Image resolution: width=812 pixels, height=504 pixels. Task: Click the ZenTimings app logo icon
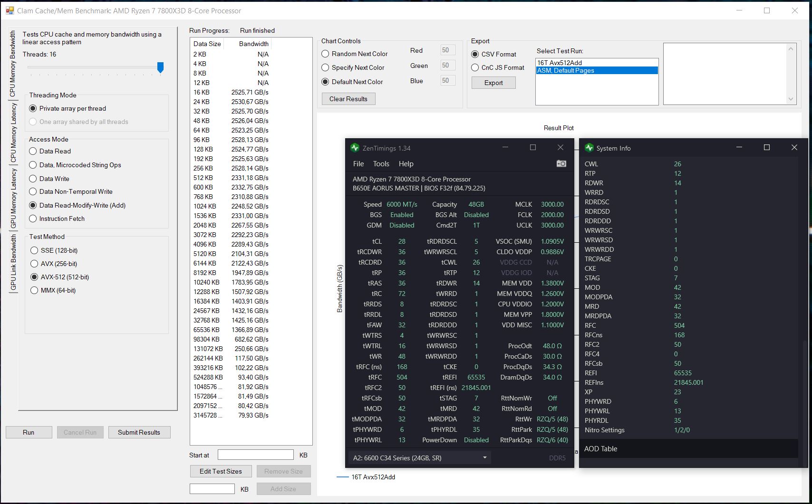point(355,148)
